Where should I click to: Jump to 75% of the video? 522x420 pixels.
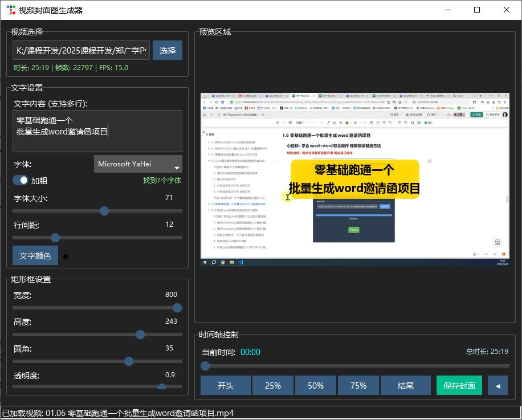click(x=358, y=386)
